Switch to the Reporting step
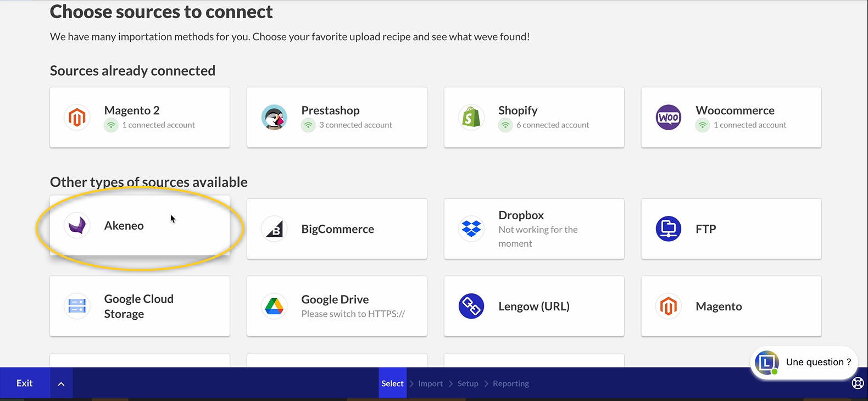This screenshot has width=868, height=401. pyautogui.click(x=510, y=383)
